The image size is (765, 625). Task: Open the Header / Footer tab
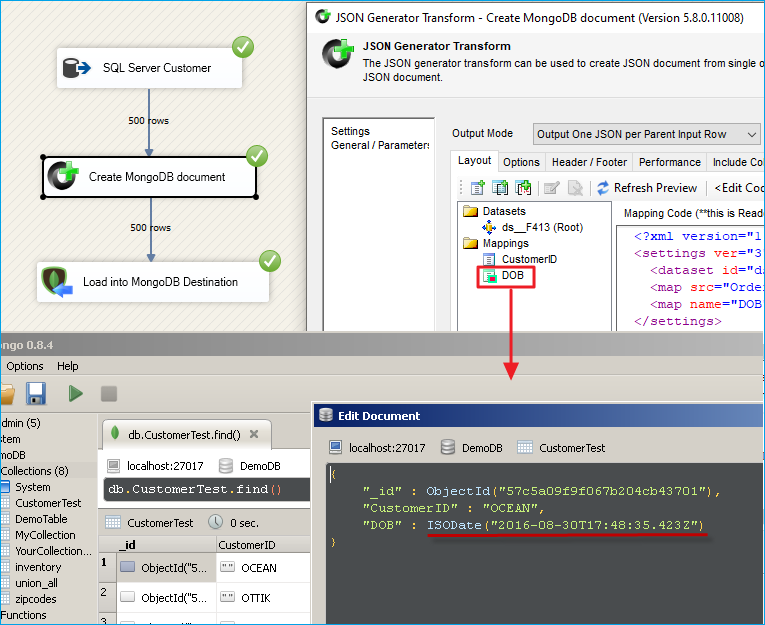tap(589, 162)
